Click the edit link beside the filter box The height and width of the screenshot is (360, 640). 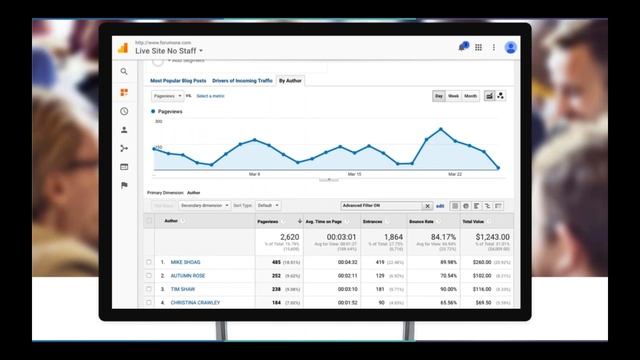(440, 206)
